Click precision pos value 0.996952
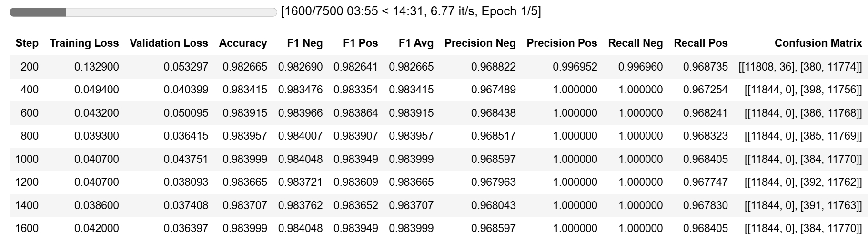Viewport: 868px width, 243px height. [x=575, y=67]
